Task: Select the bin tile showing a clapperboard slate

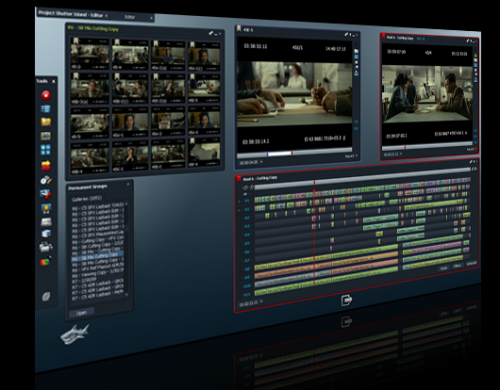Action: click(168, 122)
